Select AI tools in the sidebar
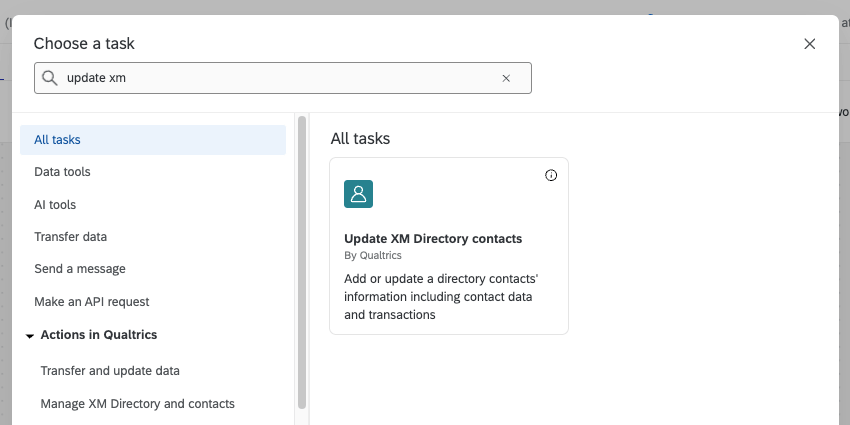Screen dimensions: 850x425 tap(55, 205)
